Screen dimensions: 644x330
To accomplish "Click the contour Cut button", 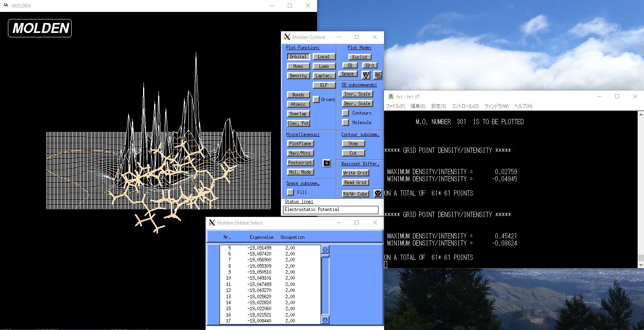I will coord(353,153).
